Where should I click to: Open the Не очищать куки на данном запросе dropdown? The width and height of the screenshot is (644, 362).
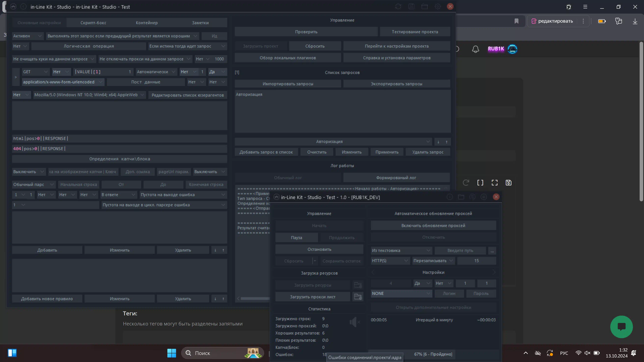tap(54, 59)
